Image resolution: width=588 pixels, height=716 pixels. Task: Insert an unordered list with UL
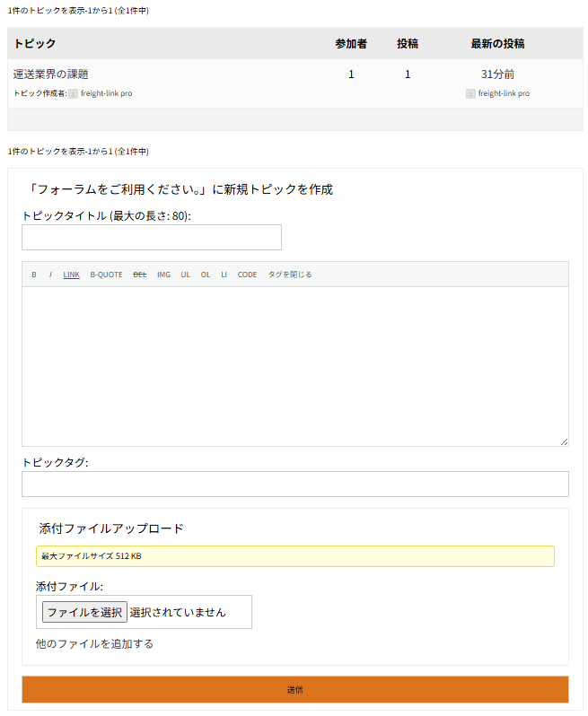(185, 275)
